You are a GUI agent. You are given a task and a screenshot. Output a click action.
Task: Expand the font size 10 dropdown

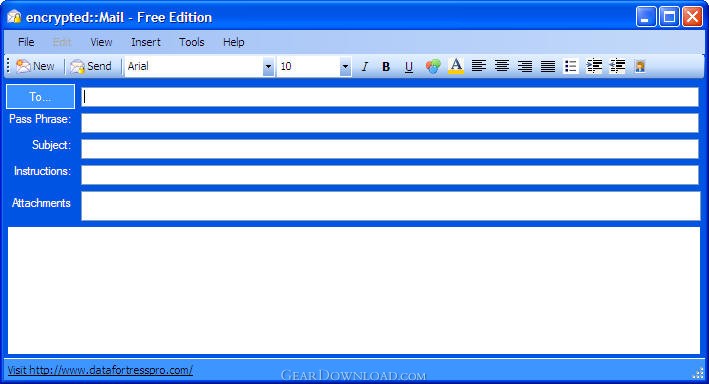pyautogui.click(x=345, y=66)
